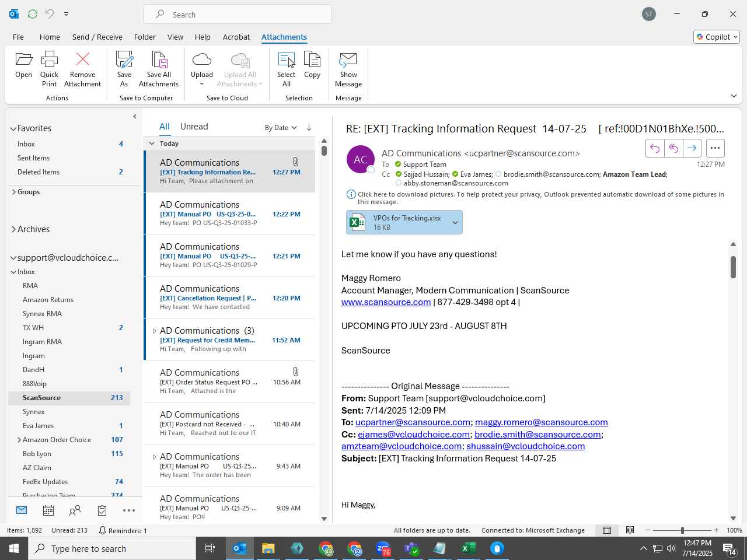Collapse the folder pane arrow
Viewport: 747px width, 560px height.
[135, 116]
